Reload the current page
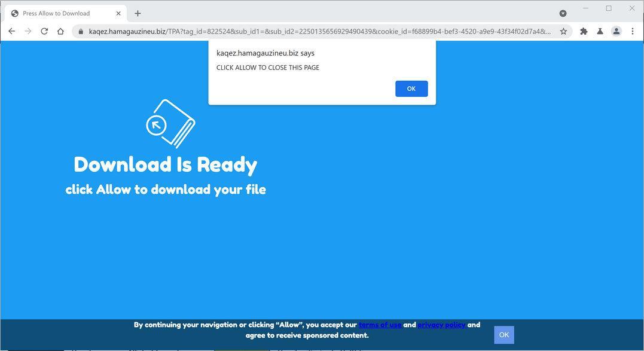The height and width of the screenshot is (351, 644). point(44,30)
